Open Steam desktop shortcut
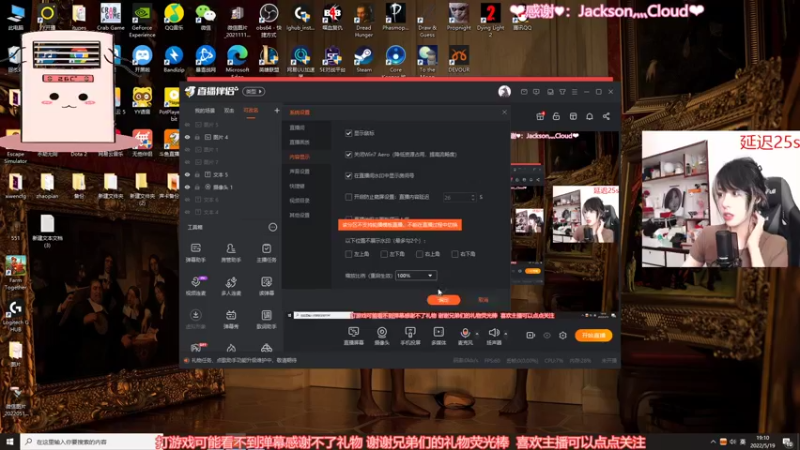This screenshot has width=800, height=450. coord(363,59)
